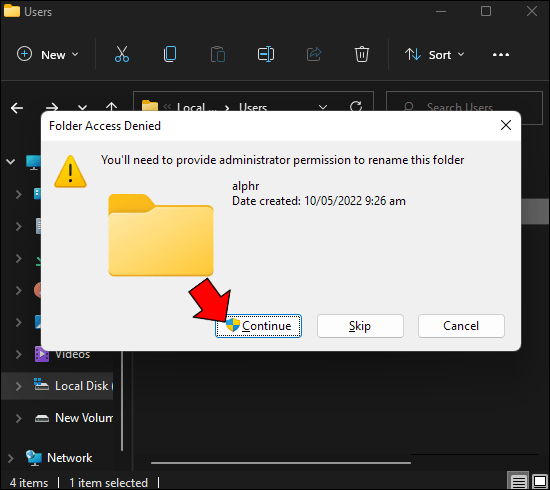550x490 pixels.
Task: Open the See more three-dots menu
Action: coord(501,55)
